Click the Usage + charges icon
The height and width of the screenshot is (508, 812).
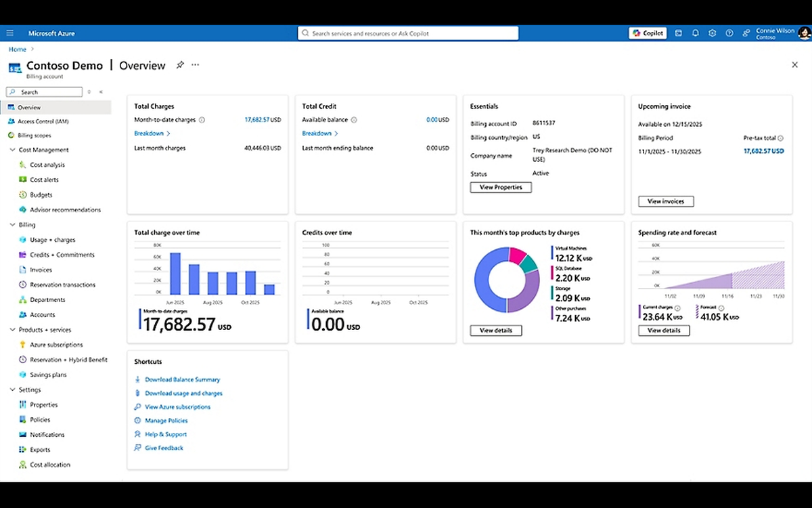click(23, 240)
